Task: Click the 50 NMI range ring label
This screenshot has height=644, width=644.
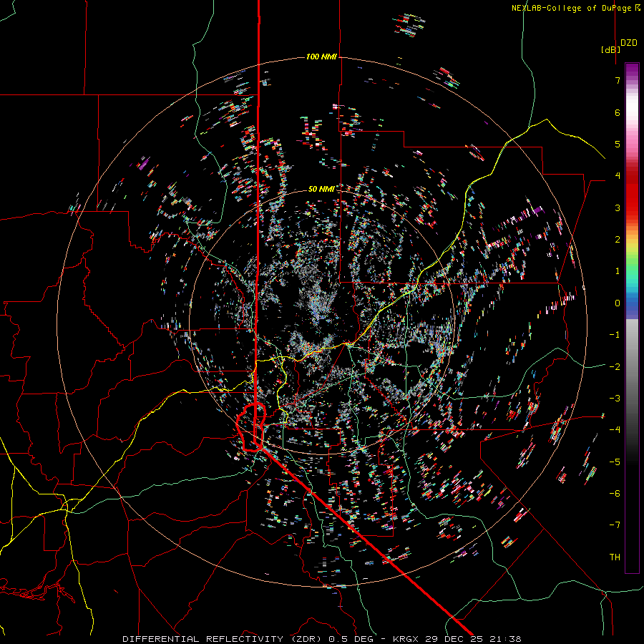Action: click(x=321, y=189)
